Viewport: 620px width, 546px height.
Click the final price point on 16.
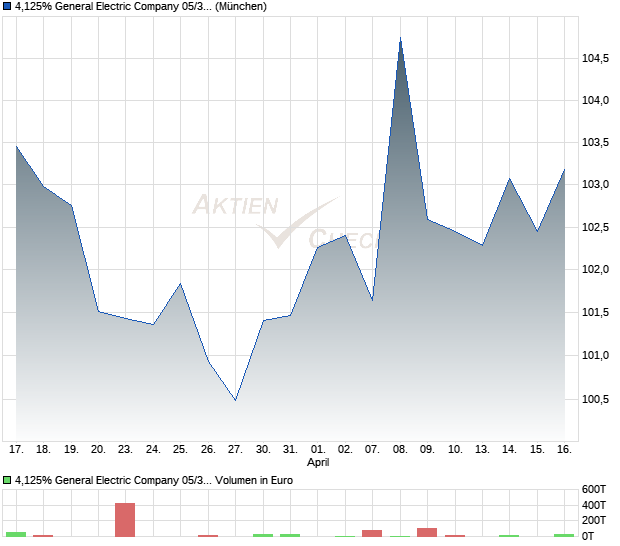click(564, 170)
